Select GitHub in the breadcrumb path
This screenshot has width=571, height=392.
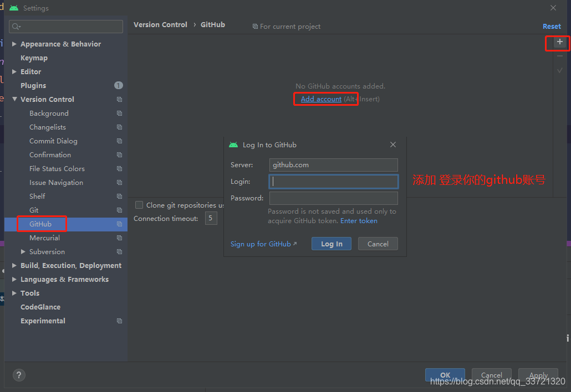(x=213, y=24)
